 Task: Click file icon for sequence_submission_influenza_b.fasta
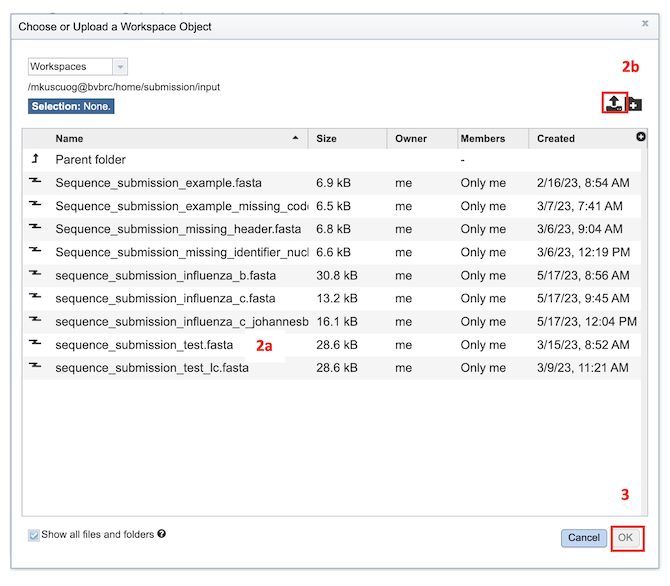pos(35,273)
